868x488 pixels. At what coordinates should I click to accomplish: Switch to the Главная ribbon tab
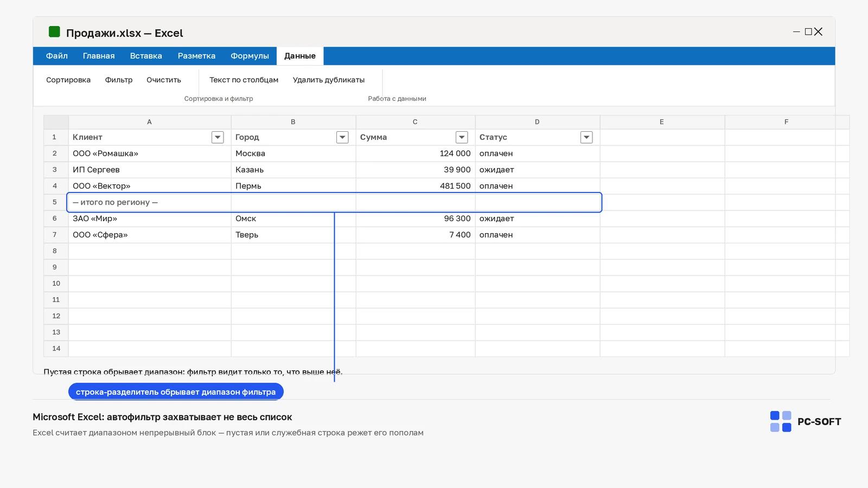[99, 56]
